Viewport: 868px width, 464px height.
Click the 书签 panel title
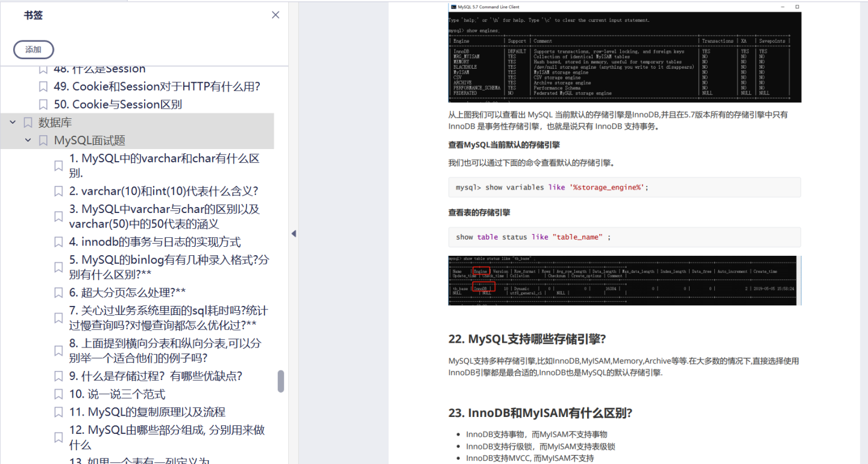click(33, 15)
